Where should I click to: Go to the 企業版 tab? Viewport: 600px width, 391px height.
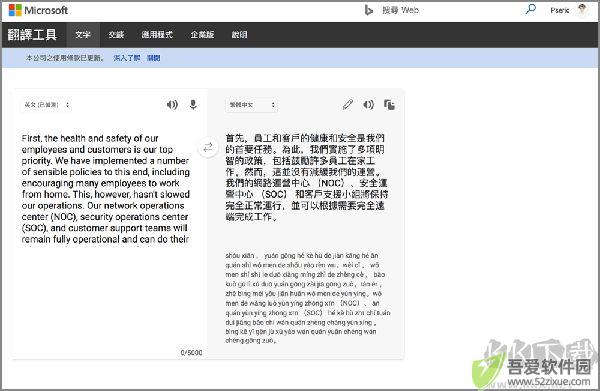[x=202, y=35]
